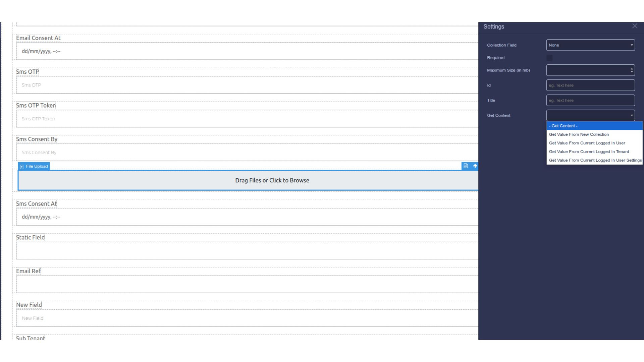644x362 pixels.
Task: Choose Get Value From Current Logged In User
Action: (594, 143)
